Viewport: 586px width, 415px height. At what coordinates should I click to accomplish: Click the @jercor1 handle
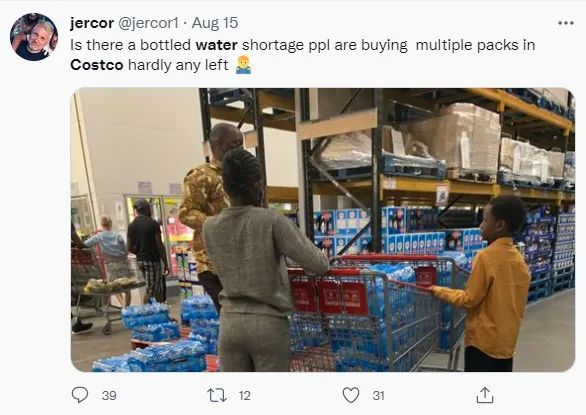click(149, 23)
